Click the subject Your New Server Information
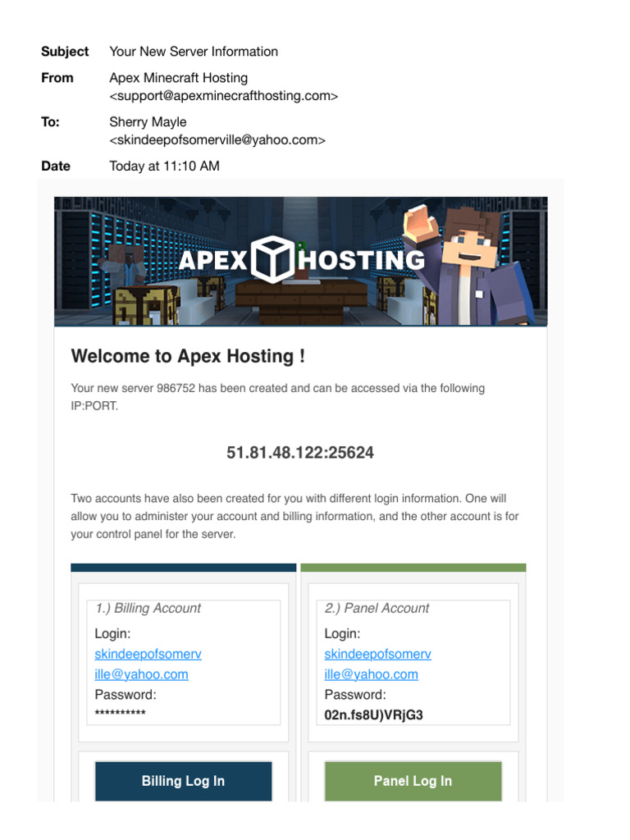The height and width of the screenshot is (840, 630). coord(194,52)
